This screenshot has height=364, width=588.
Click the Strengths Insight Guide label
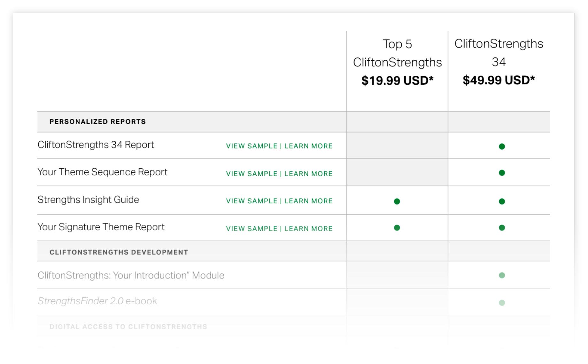[x=88, y=200]
